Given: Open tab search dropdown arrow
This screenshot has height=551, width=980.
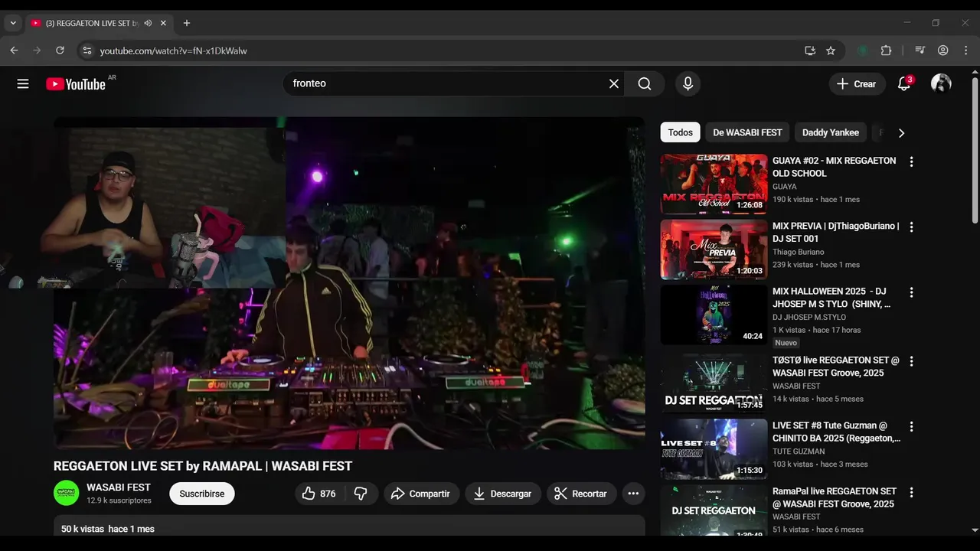Looking at the screenshot, I should (13, 23).
